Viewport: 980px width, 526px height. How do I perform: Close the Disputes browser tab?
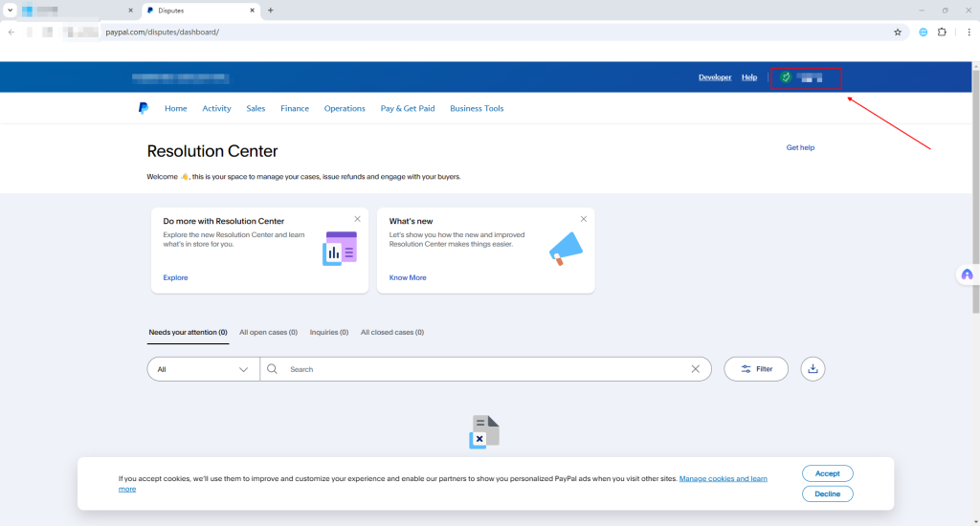(x=252, y=10)
